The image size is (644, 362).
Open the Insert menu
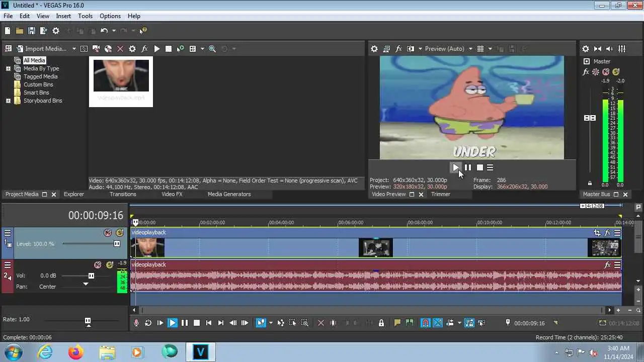pos(63,16)
